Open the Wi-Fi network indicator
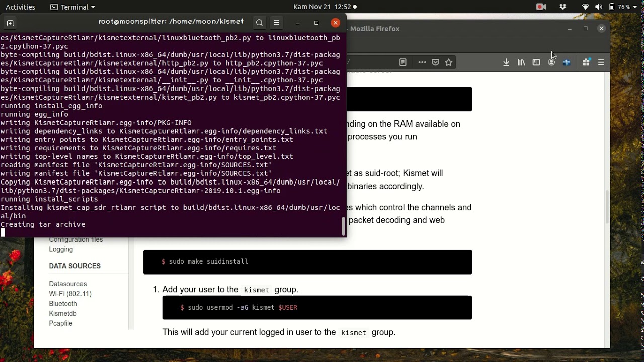The image size is (644, 362). coord(585,7)
